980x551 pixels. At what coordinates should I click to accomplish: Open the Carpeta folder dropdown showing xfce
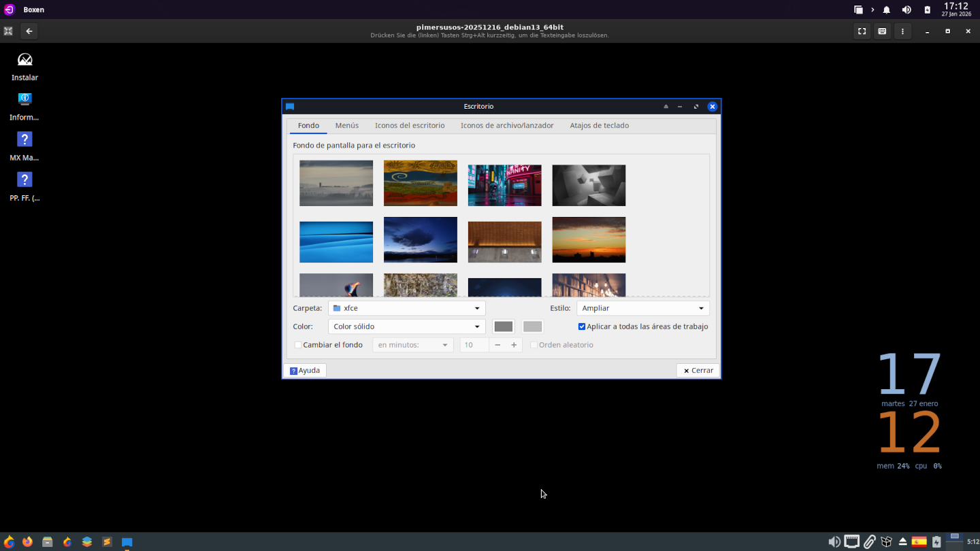pos(406,308)
